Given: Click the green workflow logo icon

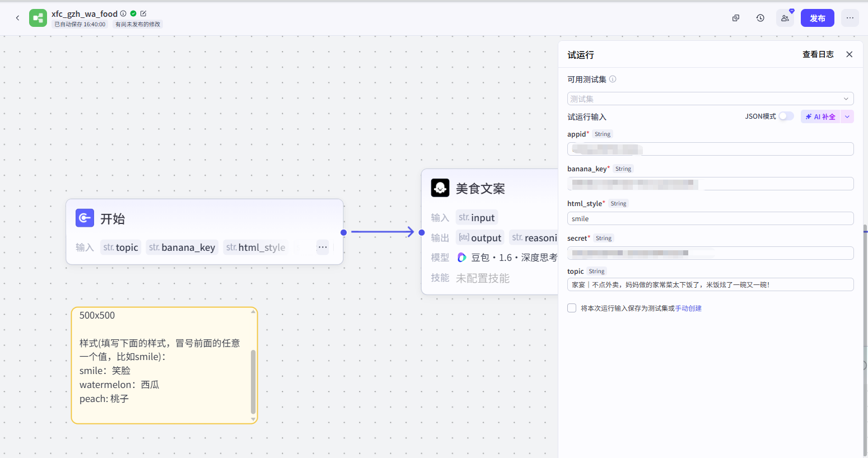Looking at the screenshot, I should 38,18.
